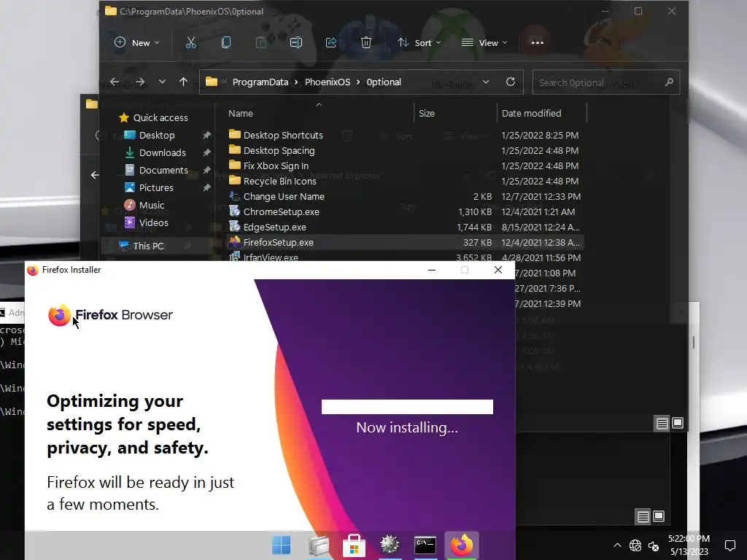747x560 pixels.
Task: Open the gear app in taskbar
Action: (390, 545)
